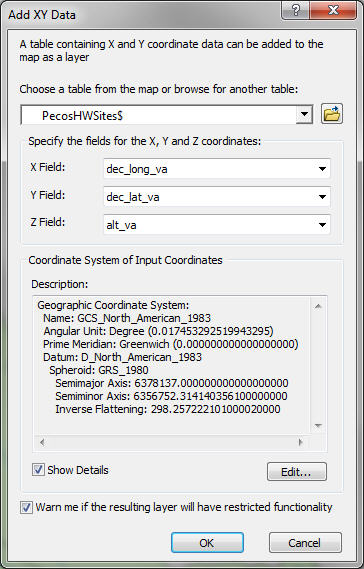This screenshot has height=569, width=364.
Task: Click the horizontal scroll right arrow
Action: click(300, 442)
